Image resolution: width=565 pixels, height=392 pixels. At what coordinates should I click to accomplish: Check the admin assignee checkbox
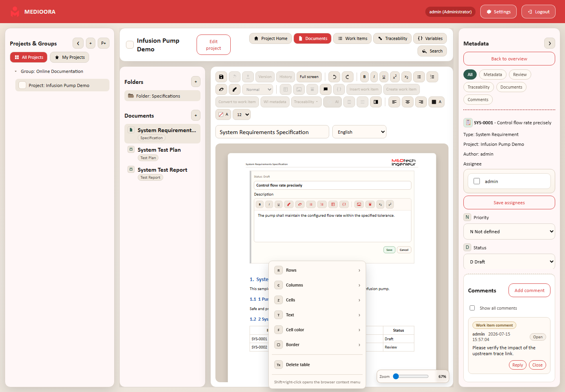click(x=477, y=181)
